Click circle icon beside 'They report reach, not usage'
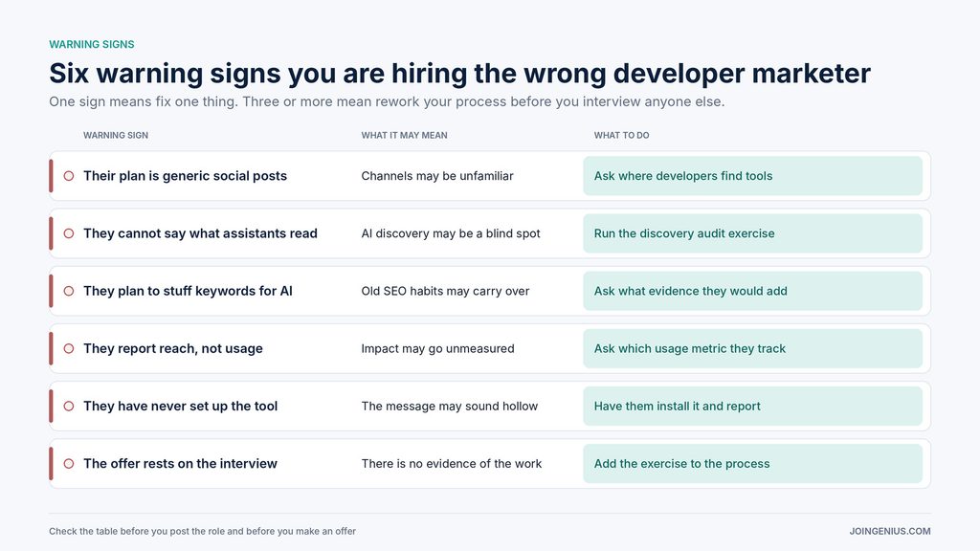 [x=69, y=348]
